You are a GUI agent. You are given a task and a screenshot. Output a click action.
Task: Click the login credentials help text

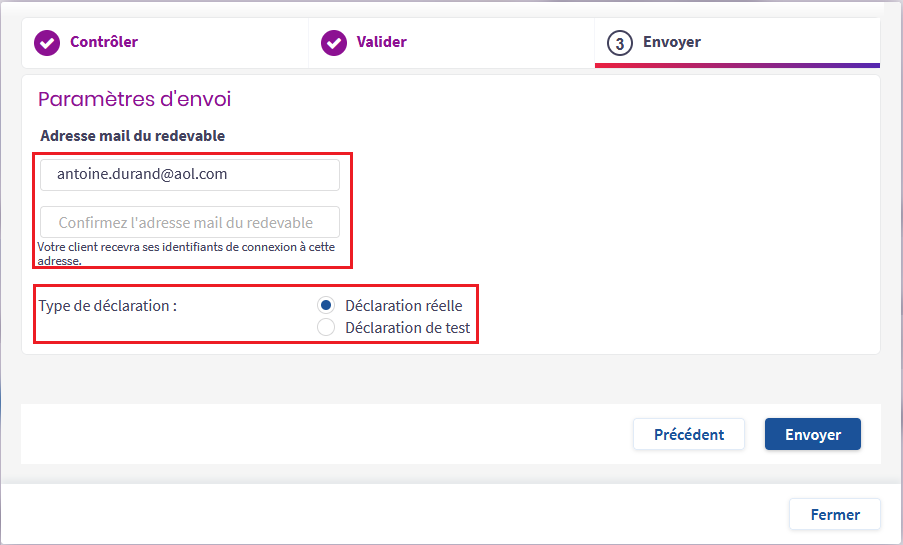click(185, 253)
